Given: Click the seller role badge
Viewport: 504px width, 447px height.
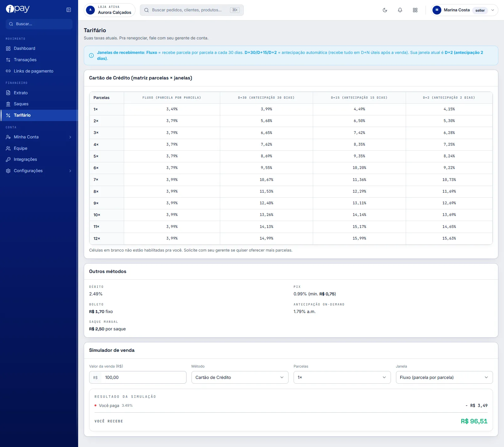Looking at the screenshot, I should click(x=480, y=10).
